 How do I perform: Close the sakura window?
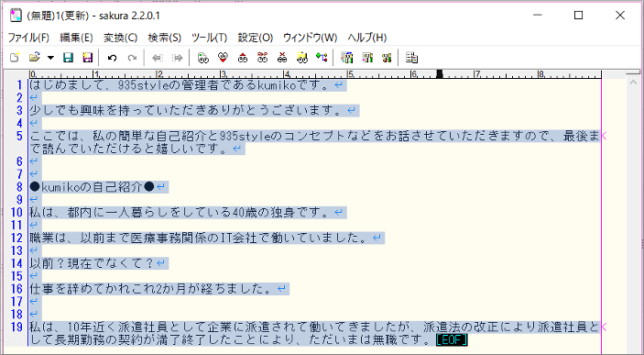[x=620, y=16]
